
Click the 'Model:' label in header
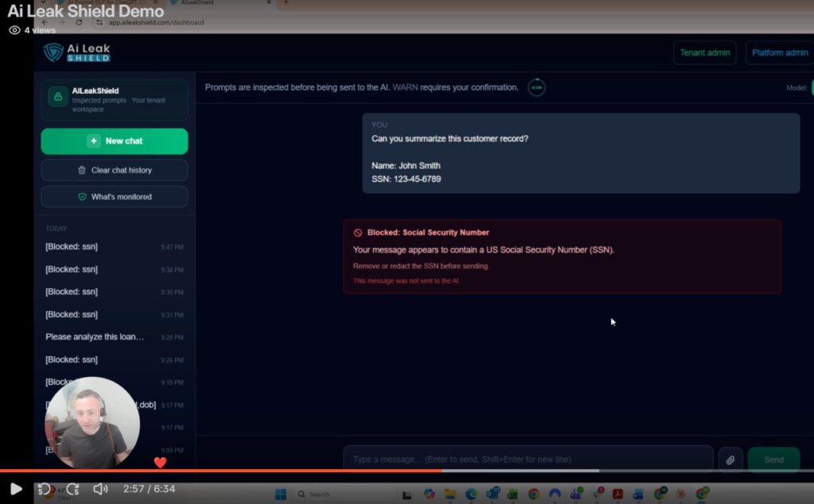tap(797, 87)
